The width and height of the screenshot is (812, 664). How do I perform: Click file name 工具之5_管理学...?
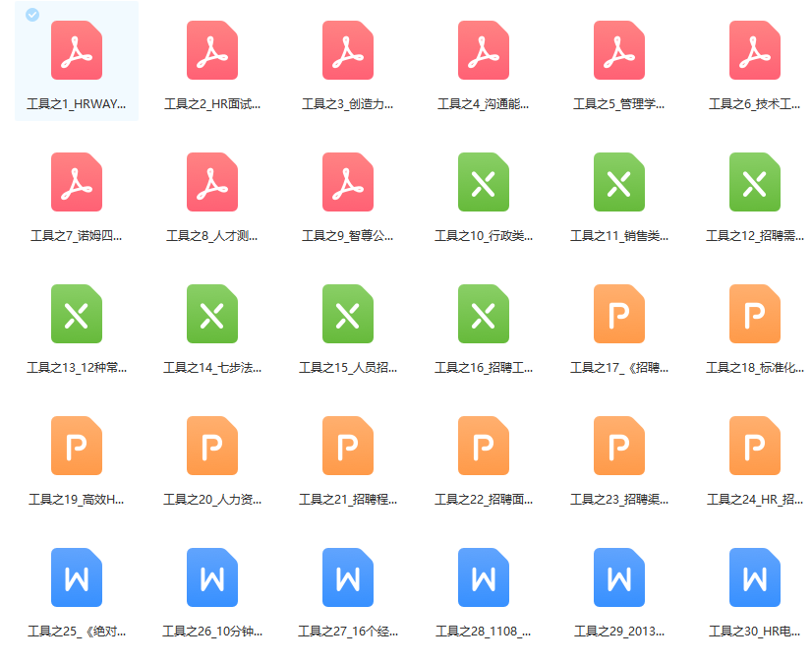point(619,104)
